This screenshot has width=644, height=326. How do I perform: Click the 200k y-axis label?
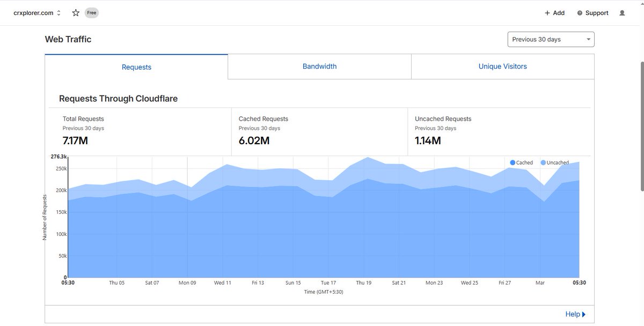pos(61,190)
